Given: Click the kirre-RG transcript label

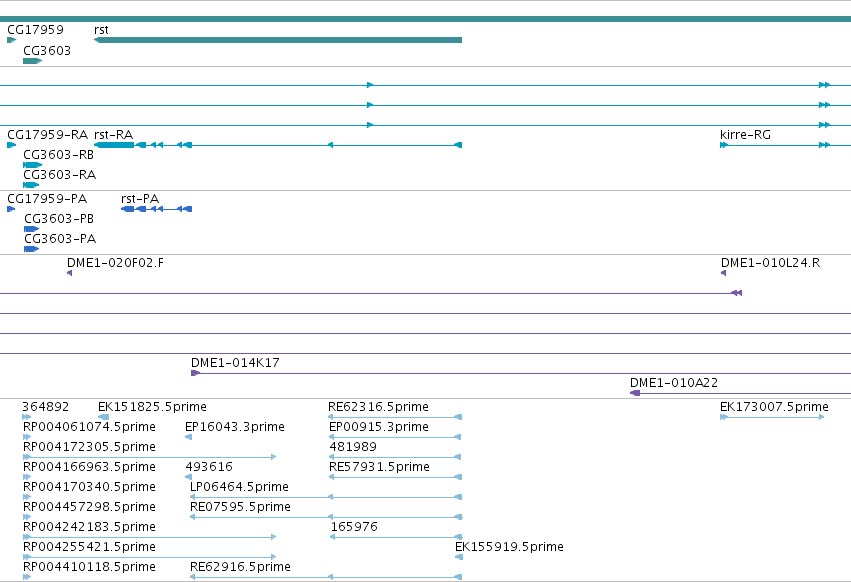Looking at the screenshot, I should (745, 135).
